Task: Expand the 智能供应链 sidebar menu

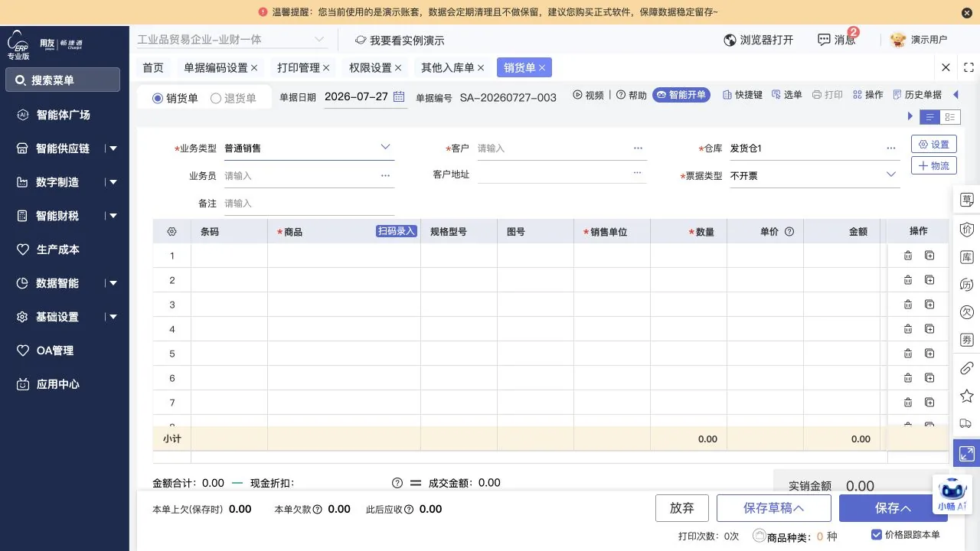Action: click(x=113, y=148)
